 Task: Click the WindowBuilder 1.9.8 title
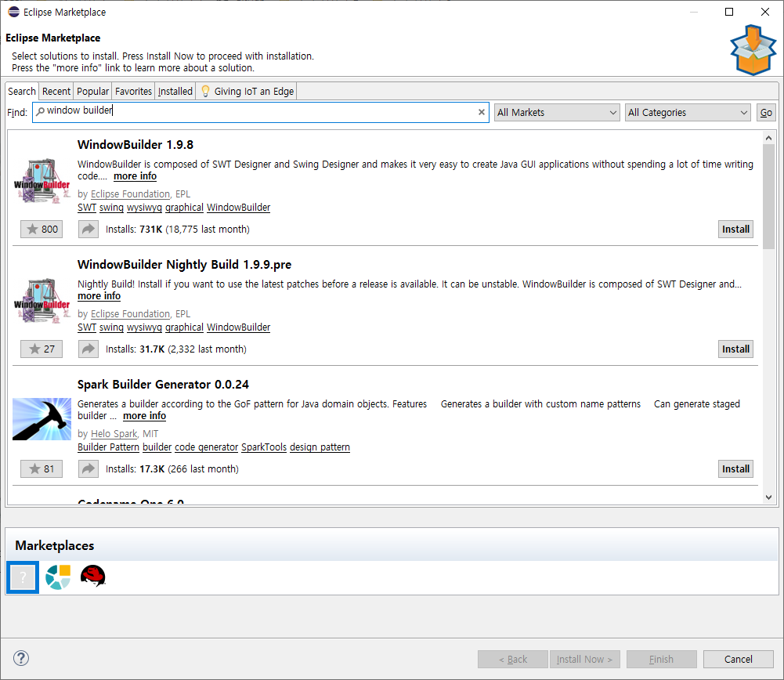(135, 144)
